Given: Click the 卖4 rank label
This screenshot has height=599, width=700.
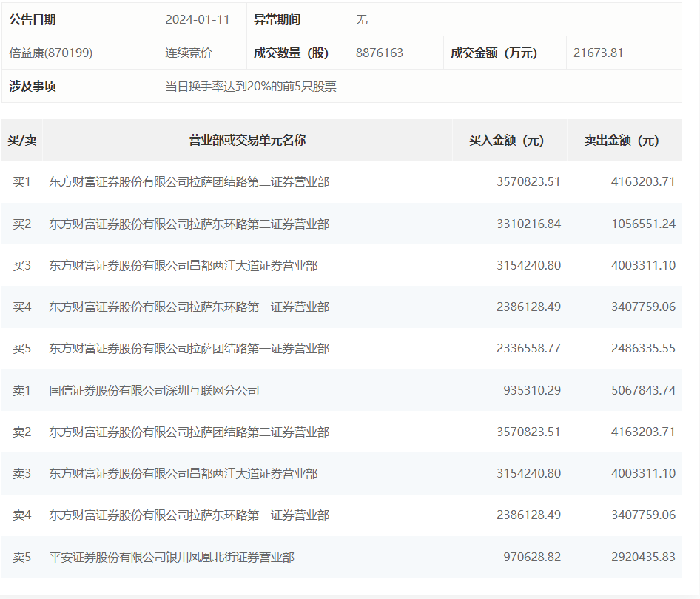Looking at the screenshot, I should 22,515.
